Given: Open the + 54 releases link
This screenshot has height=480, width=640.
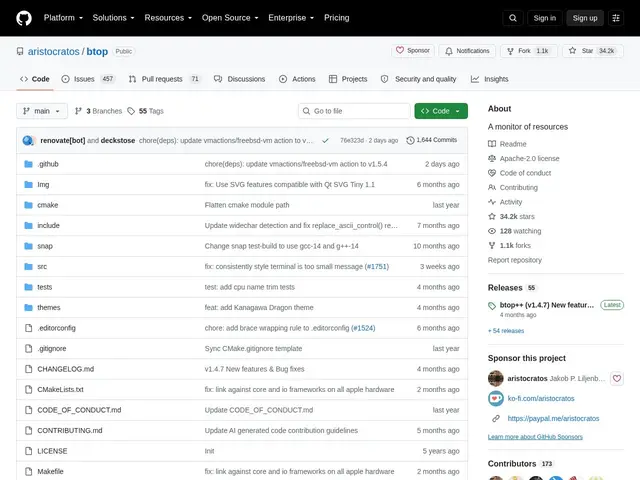Looking at the screenshot, I should 506,331.
